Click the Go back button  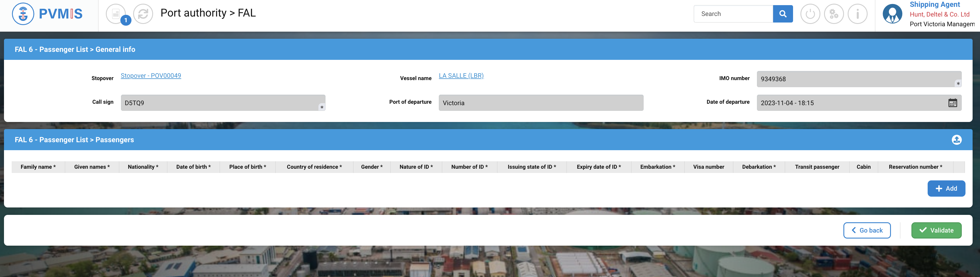[x=867, y=231]
